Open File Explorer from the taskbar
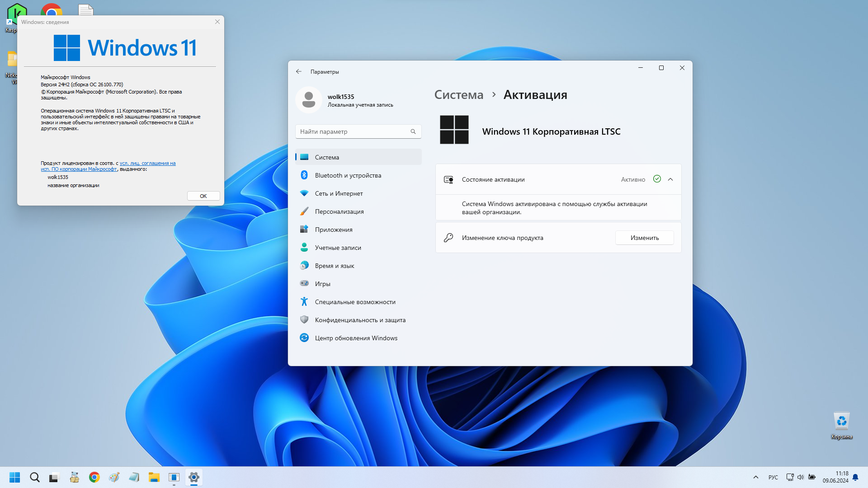Viewport: 868px width, 488px height. click(154, 477)
